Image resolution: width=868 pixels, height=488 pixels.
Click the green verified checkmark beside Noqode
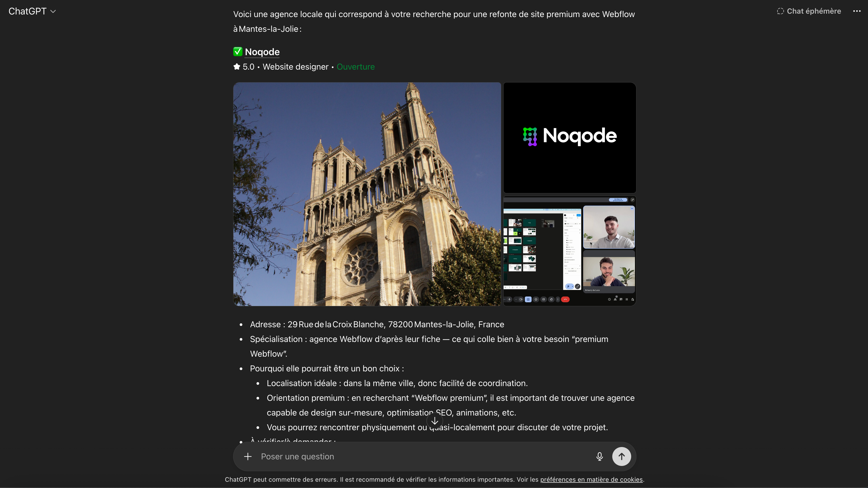(237, 51)
